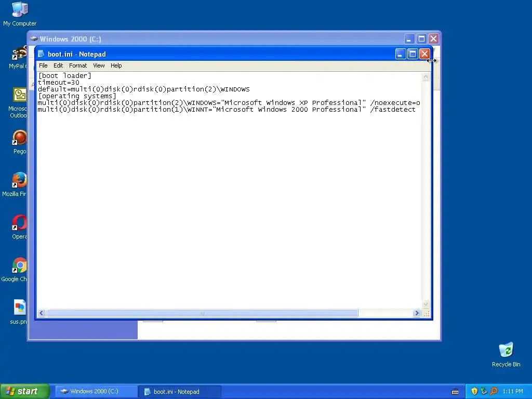532x399 pixels.
Task: Click the drive icon in Windows 2000 (C:) title bar
Action: pyautogui.click(x=34, y=38)
